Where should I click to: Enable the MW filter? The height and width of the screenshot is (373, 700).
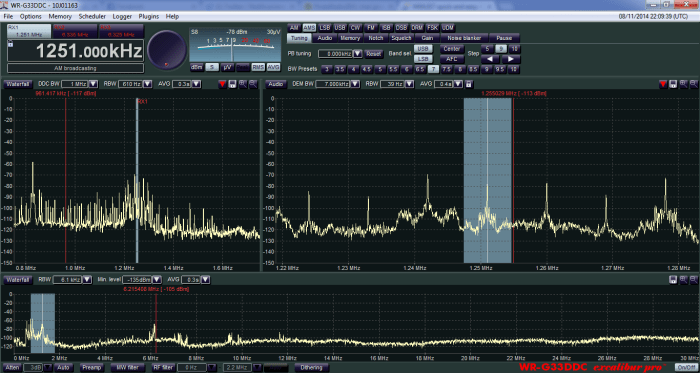click(x=128, y=368)
